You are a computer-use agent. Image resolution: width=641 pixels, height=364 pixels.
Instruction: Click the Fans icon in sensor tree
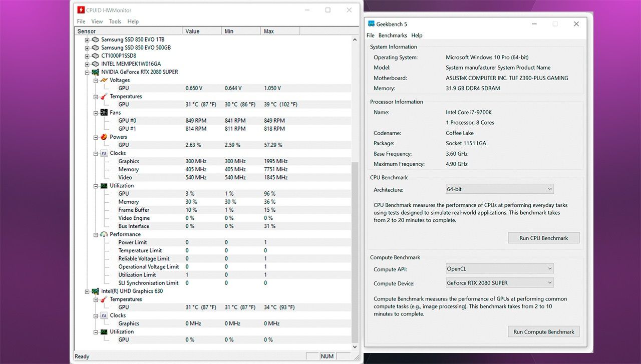pyautogui.click(x=104, y=113)
